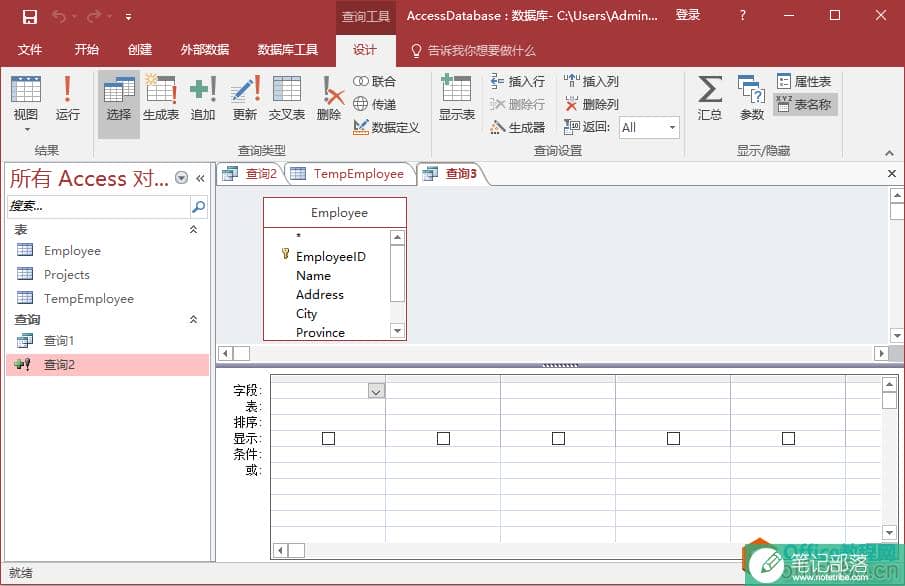
Task: Click 插入行 (Insert Rows)
Action: (x=517, y=81)
